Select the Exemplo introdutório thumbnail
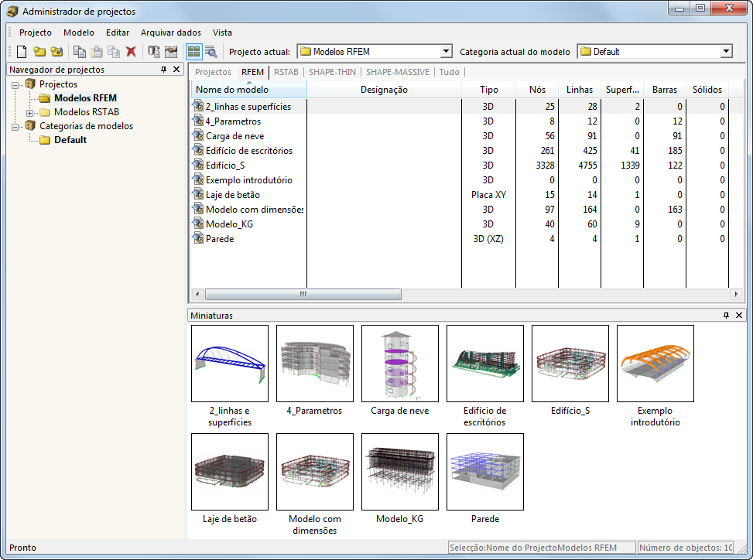The height and width of the screenshot is (560, 753). click(655, 364)
